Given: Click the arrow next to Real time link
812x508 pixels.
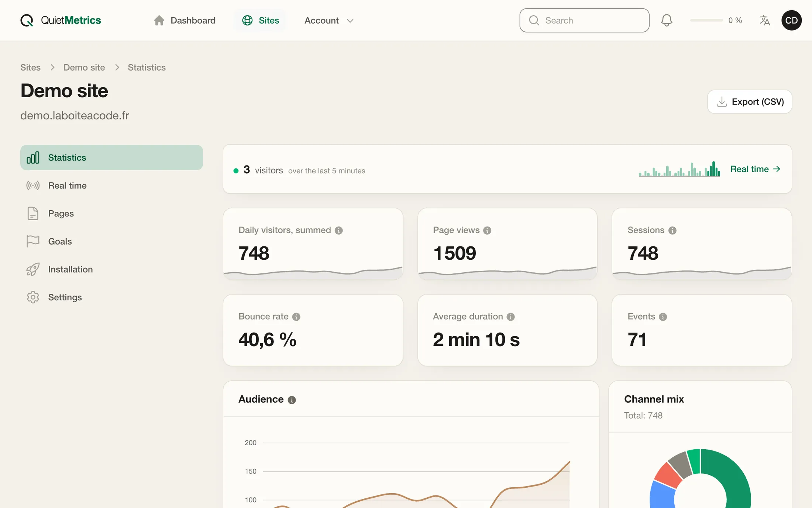Looking at the screenshot, I should tap(777, 169).
